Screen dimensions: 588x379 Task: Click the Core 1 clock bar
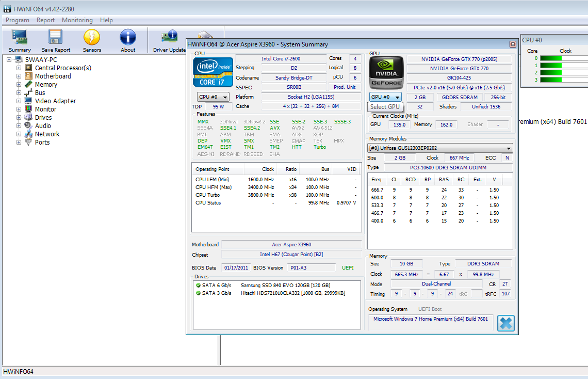564,65
